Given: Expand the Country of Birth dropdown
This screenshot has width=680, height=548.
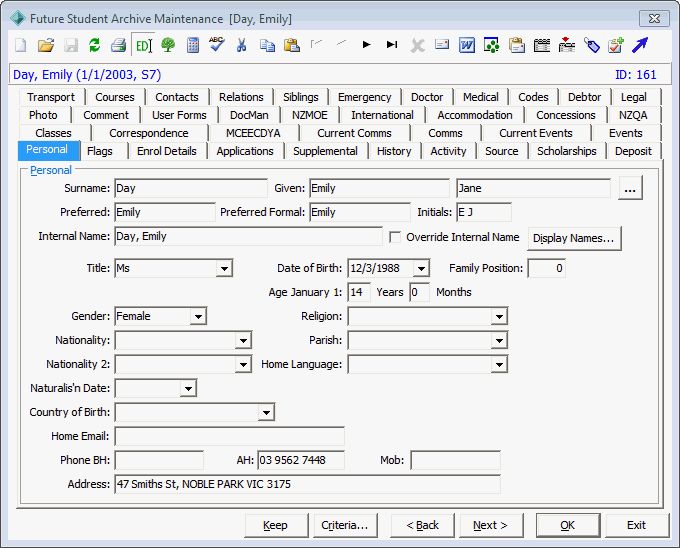Looking at the screenshot, I should point(266,412).
